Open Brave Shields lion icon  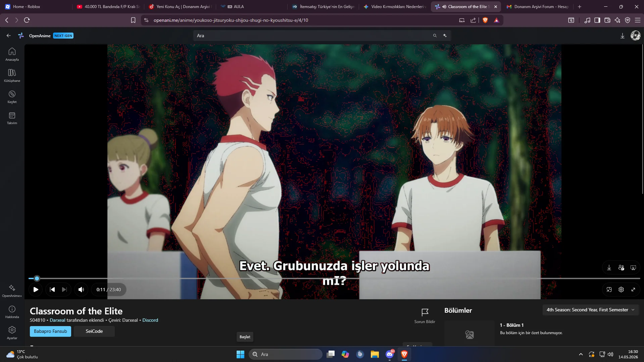[485, 20]
